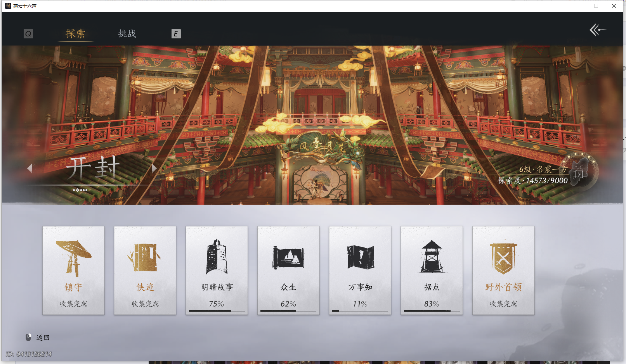
Task: Click the 据点 83% progress bar
Action: click(432, 311)
